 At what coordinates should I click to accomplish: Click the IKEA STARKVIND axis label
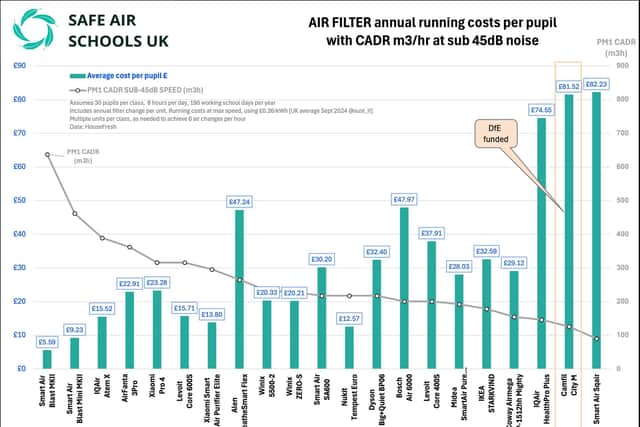click(x=487, y=393)
